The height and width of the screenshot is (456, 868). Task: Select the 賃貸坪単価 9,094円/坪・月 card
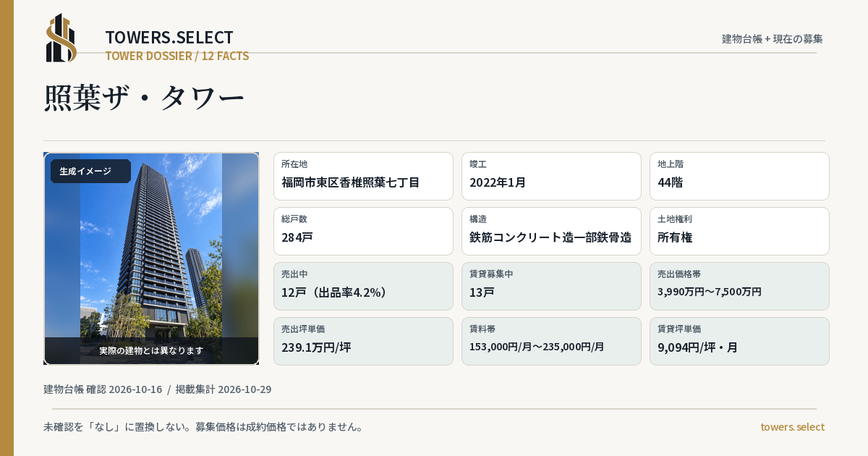click(739, 341)
